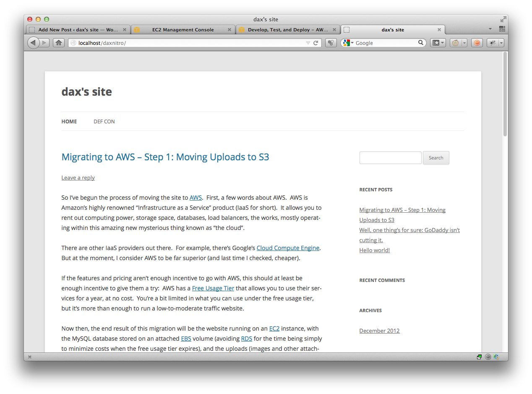This screenshot has height=394, width=532.
Task: Toggle full screen with the arrows icon
Action: 503,19
